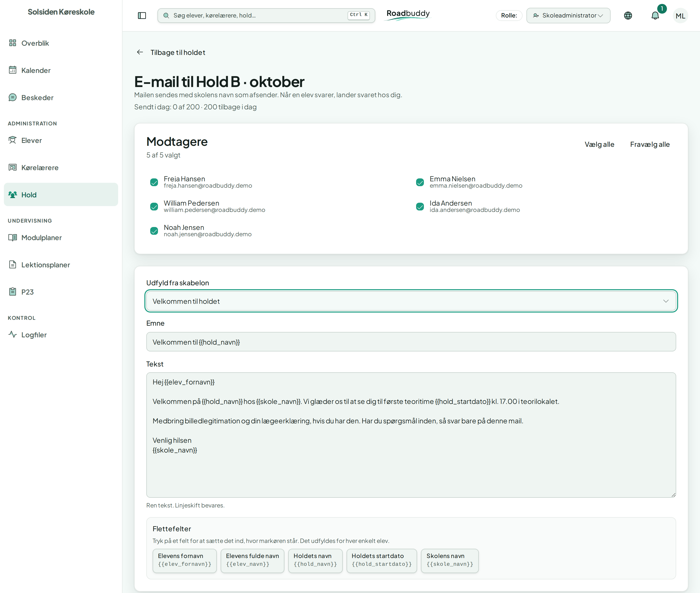Open Modulplaner menu item
The image size is (700, 593).
point(61,238)
